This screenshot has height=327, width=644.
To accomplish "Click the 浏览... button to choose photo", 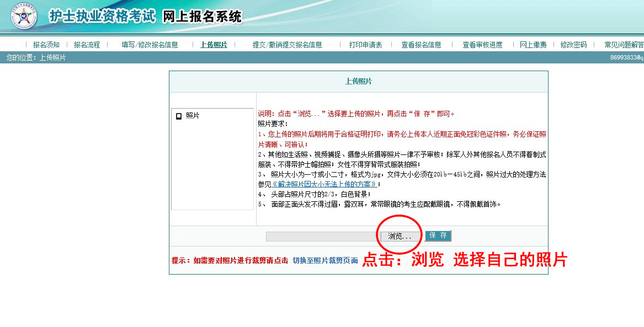I will 400,236.
